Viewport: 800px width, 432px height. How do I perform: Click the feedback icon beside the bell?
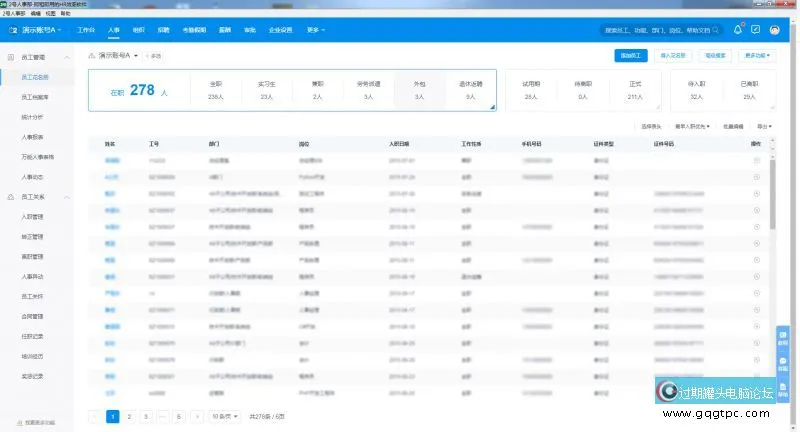[x=755, y=30]
